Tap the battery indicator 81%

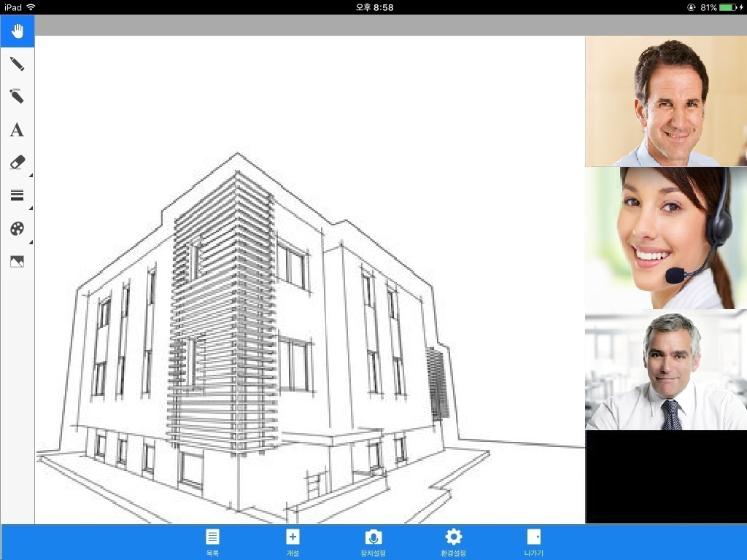coord(721,7)
